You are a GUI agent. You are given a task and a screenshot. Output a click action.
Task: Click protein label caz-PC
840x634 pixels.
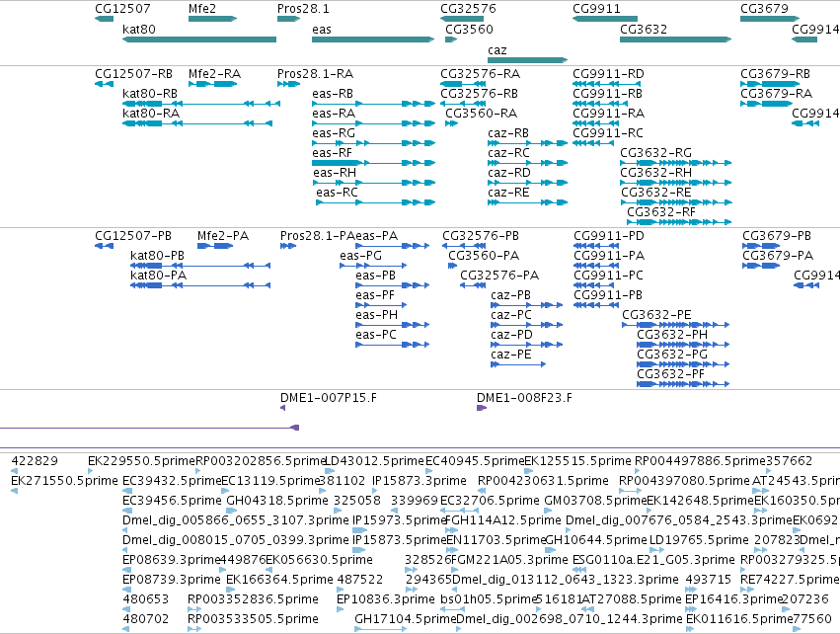511,315
